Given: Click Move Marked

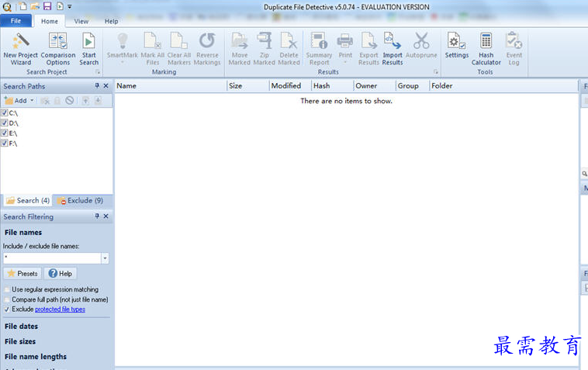Looking at the screenshot, I should click(239, 49).
